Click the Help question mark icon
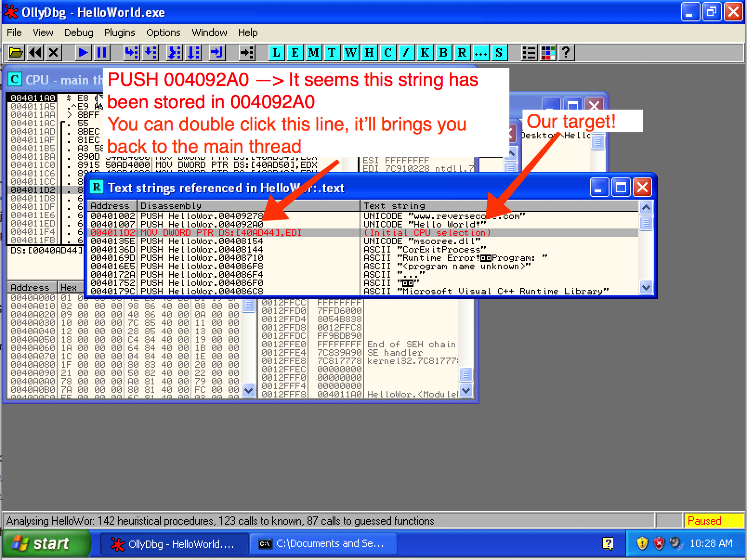The height and width of the screenshot is (560, 747). coord(566,52)
